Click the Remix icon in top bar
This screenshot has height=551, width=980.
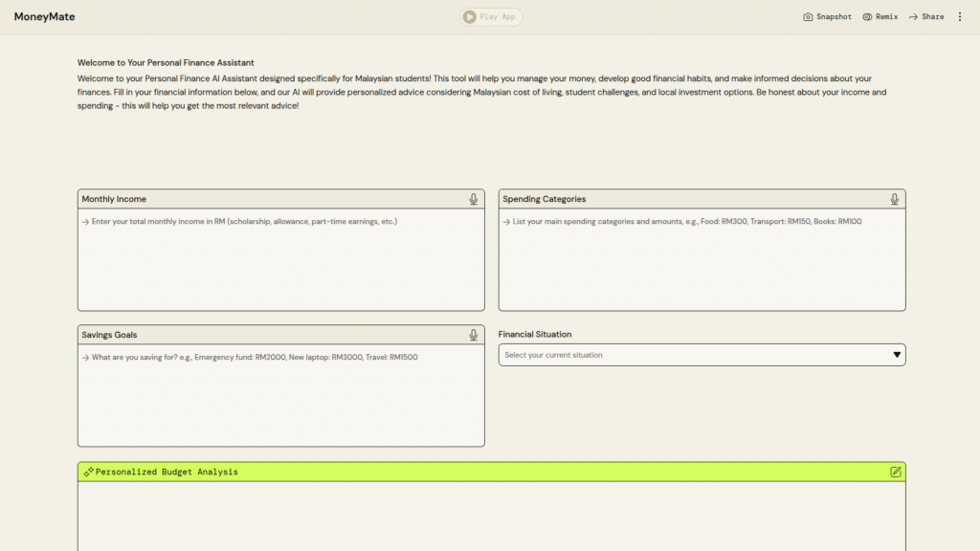tap(867, 17)
